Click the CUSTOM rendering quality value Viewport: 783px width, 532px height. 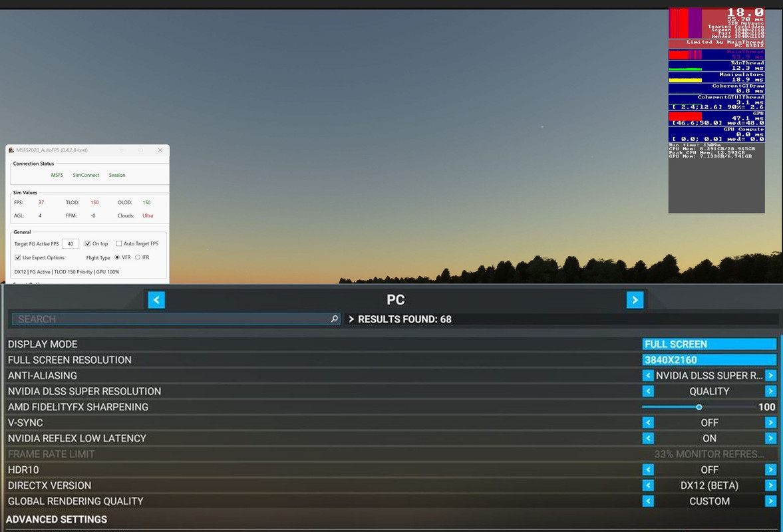click(x=709, y=501)
